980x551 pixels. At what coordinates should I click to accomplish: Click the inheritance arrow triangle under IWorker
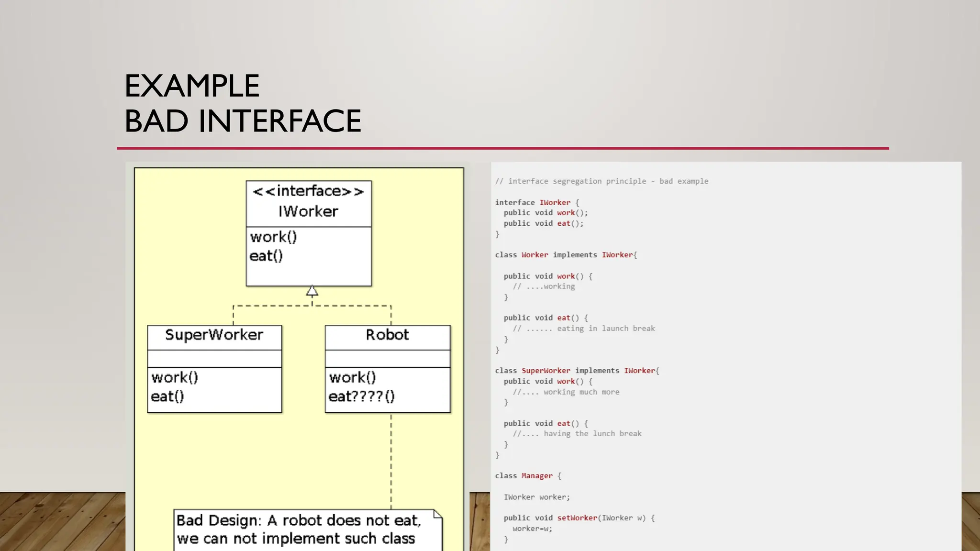coord(312,290)
